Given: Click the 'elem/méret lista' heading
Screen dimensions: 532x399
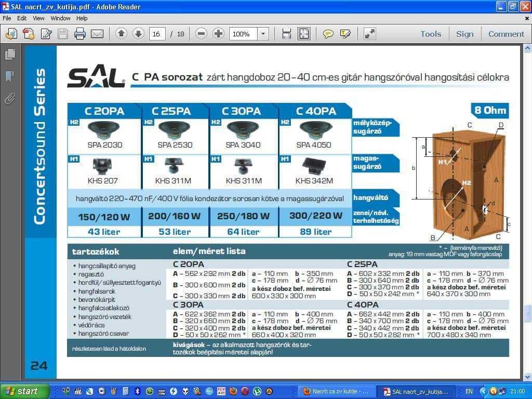Looking at the screenshot, I should [209, 251].
